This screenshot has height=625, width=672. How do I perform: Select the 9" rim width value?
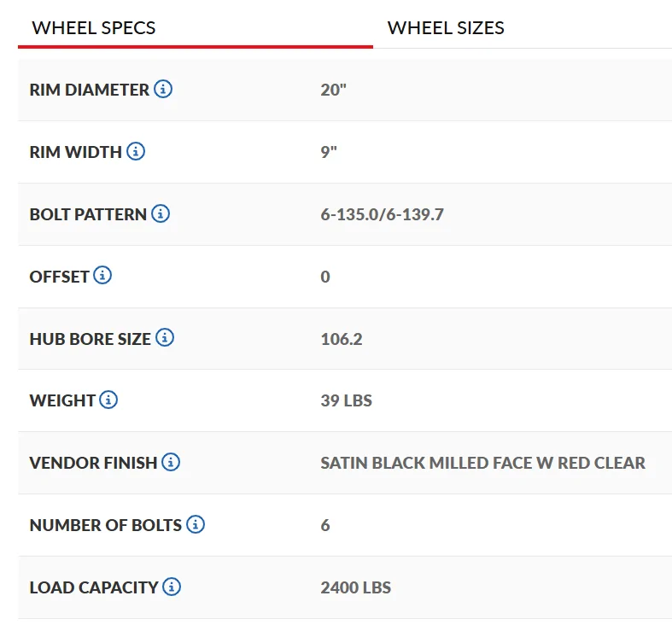point(329,152)
